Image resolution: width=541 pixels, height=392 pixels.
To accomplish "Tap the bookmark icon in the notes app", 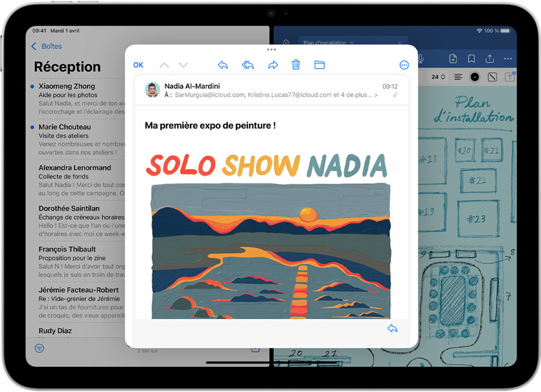I will (471, 58).
